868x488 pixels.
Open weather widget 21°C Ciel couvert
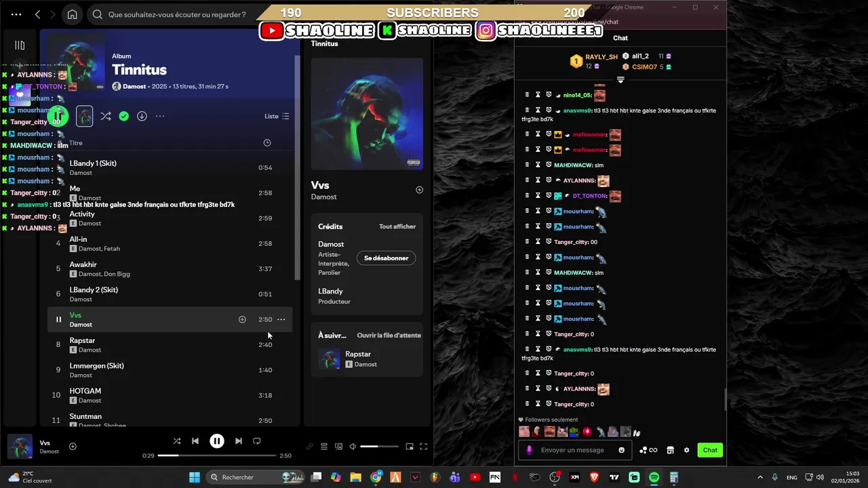(29, 477)
